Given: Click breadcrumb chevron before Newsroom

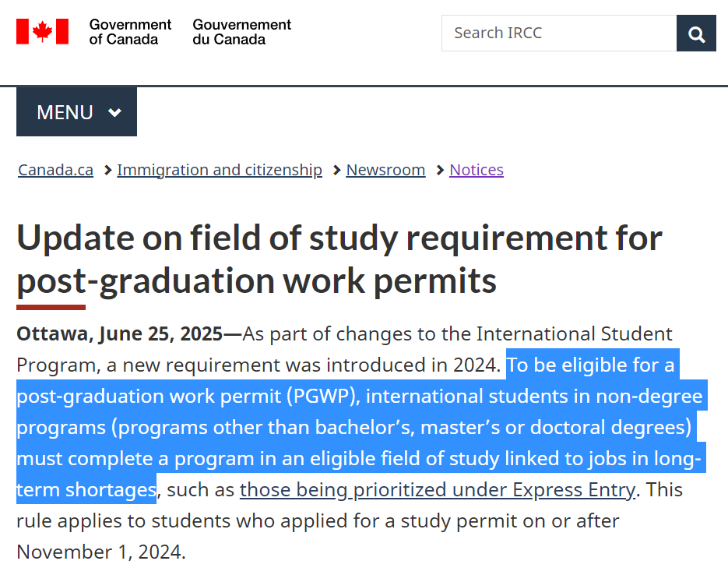Looking at the screenshot, I should coord(336,171).
